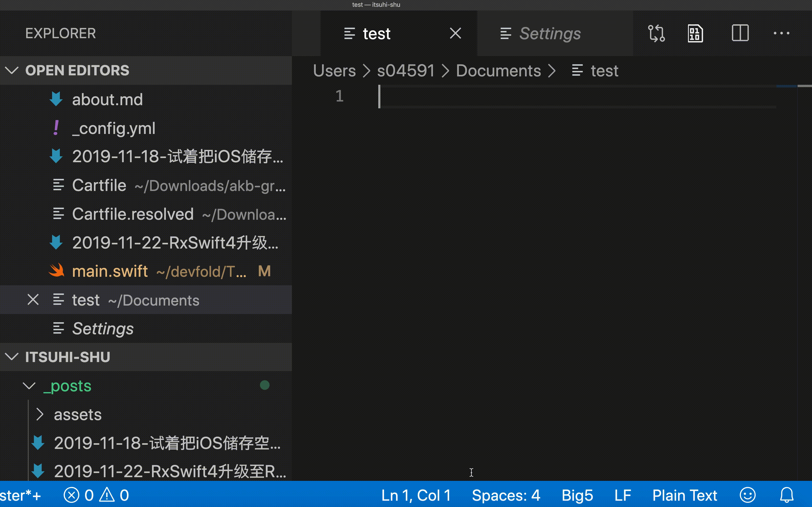Select the Big5 encoding in status bar

[x=577, y=495]
